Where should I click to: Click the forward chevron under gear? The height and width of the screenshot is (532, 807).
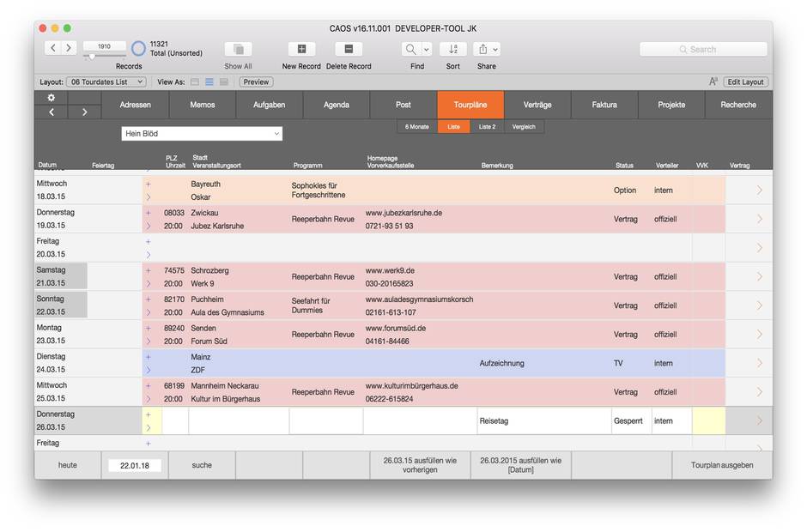point(84,112)
